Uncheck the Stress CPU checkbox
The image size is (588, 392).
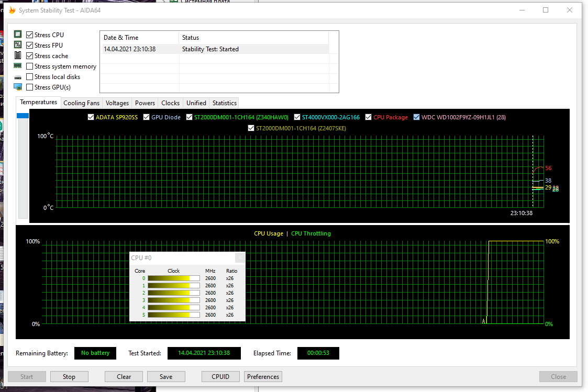tap(30, 35)
